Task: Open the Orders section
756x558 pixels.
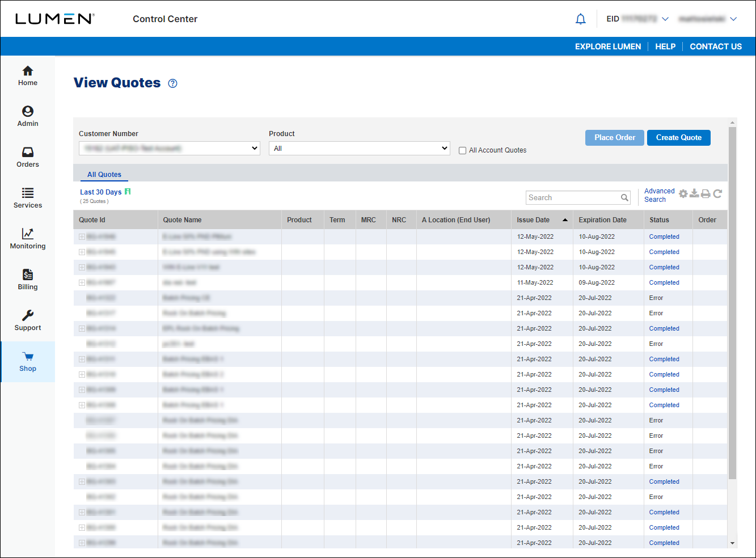Action: pos(28,158)
